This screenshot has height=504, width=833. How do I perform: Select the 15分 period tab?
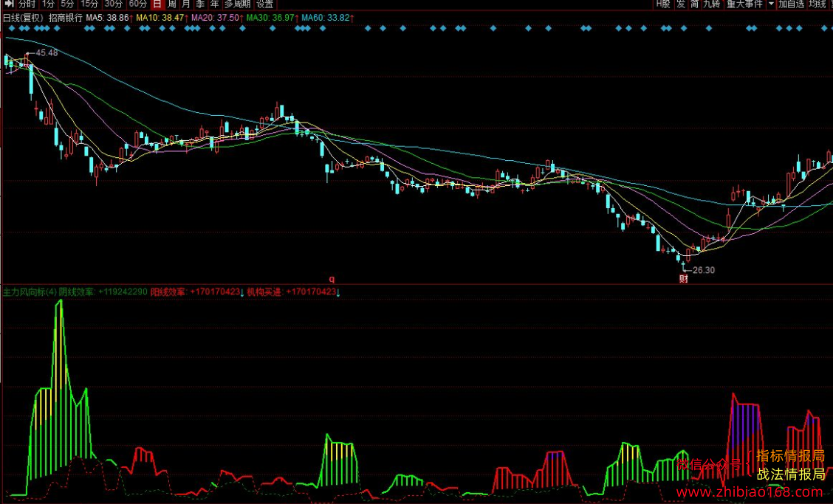coord(89,4)
